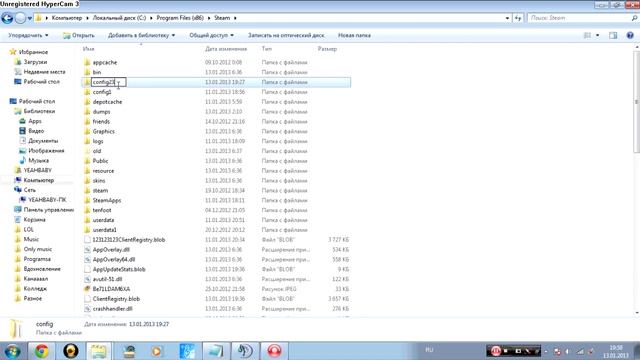Select the depotcache folder icon
Screen dimensions: 640x360
(x=87, y=102)
